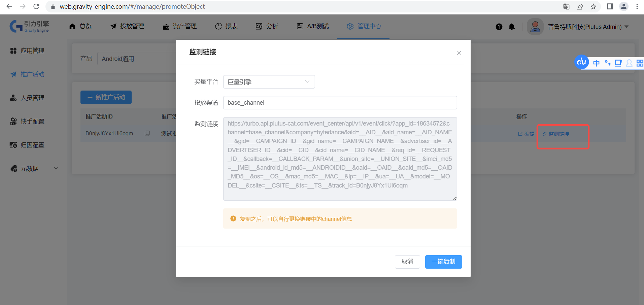Click the 一键复制 button
The image size is (644, 305).
(443, 262)
